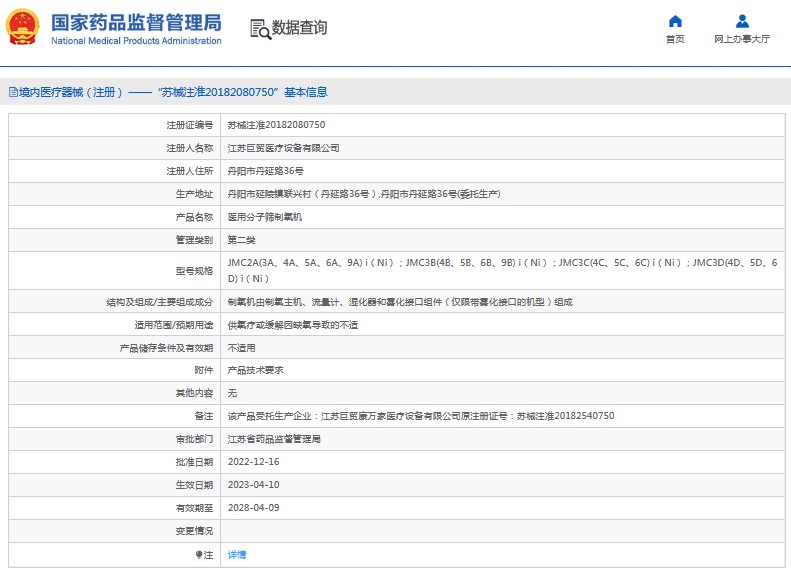Click the marker icon beside 注
Image resolution: width=791 pixels, height=574 pixels.
pyautogui.click(x=199, y=555)
